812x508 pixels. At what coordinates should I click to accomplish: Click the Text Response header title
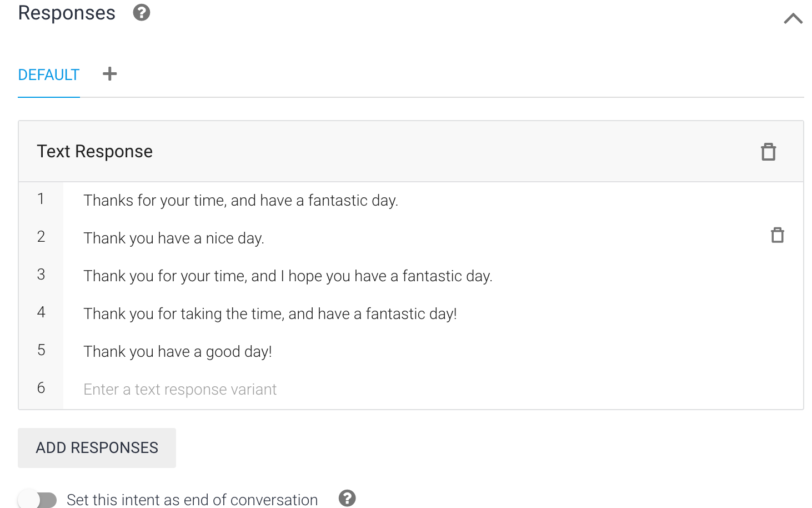tap(94, 152)
